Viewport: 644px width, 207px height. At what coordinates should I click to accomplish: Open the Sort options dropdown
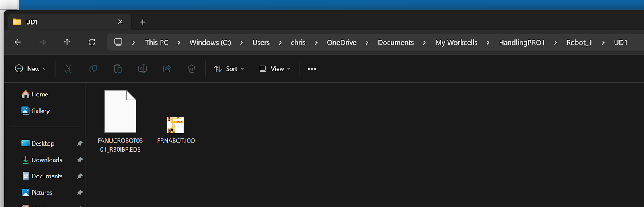click(229, 69)
